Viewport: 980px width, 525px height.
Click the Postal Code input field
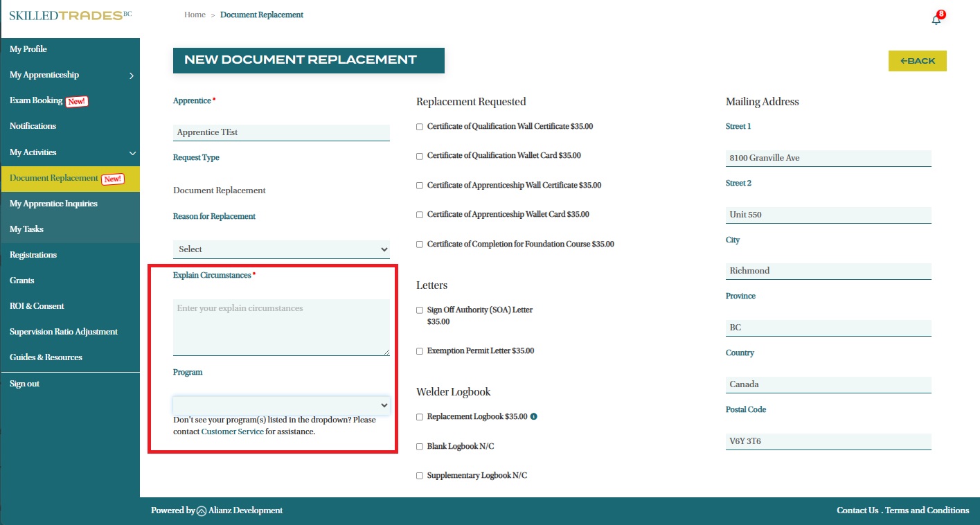pos(828,441)
